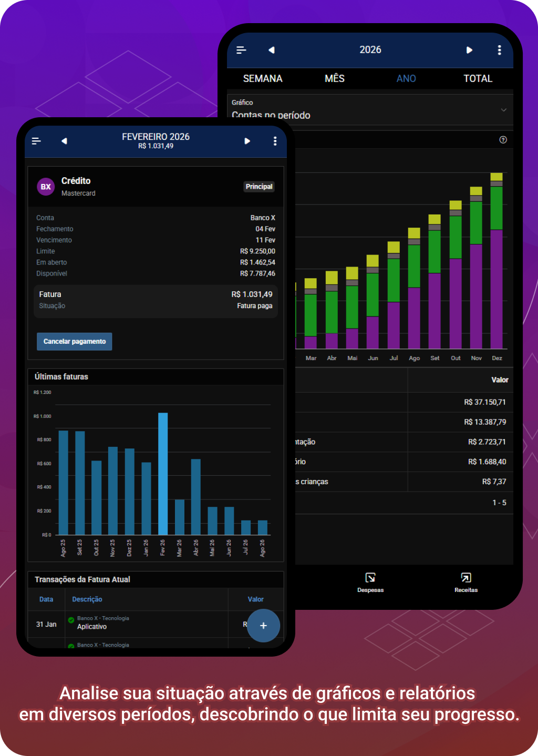Go to next month after Fevereiro 2026
Viewport: 538px width, 756px height.
click(x=247, y=141)
